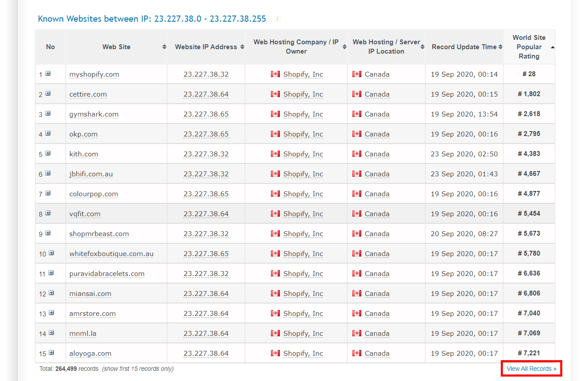
Task: Click Shopify, Inc in aloyoga.com row
Action: pos(303,354)
